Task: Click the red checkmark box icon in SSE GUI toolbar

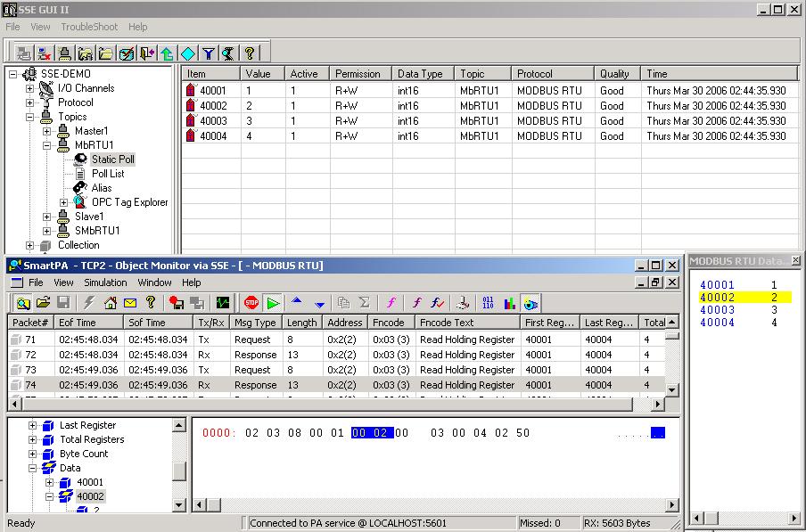Action: point(127,53)
